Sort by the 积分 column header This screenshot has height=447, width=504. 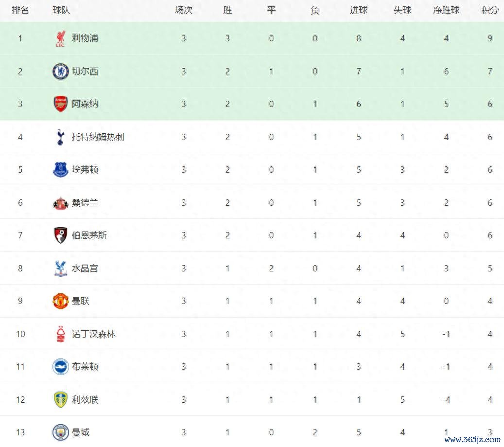489,10
